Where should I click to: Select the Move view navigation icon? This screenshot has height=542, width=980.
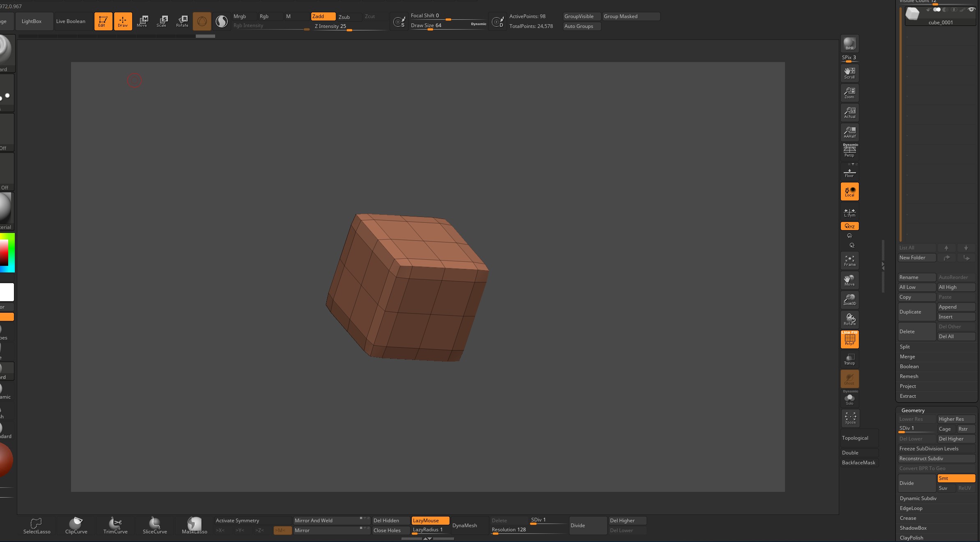click(x=849, y=280)
